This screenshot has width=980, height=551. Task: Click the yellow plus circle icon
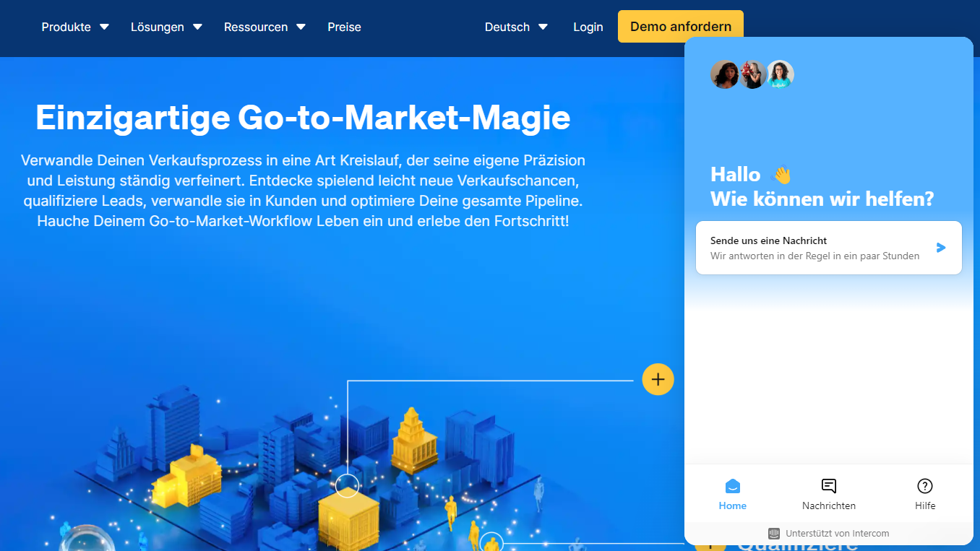(x=658, y=379)
